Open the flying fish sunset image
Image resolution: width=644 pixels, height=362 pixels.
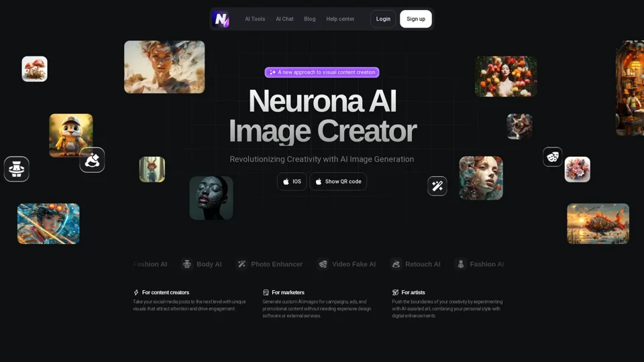pos(598,224)
